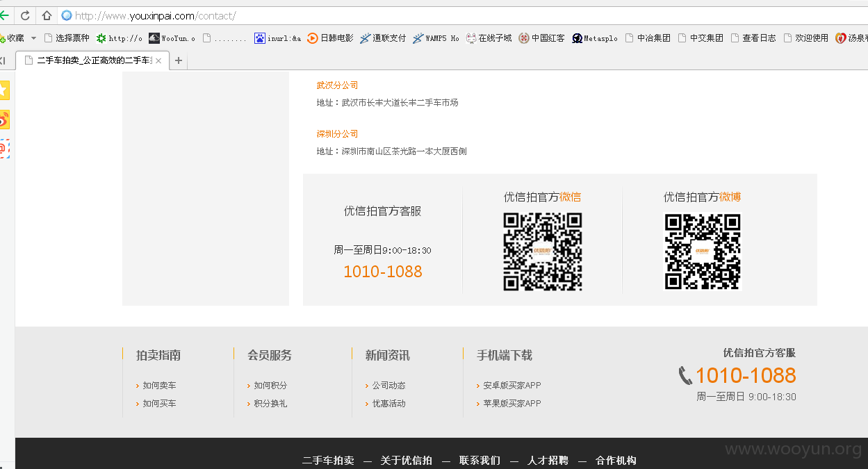This screenshot has height=469, width=868.
Task: Close the 二手车拍卖 tab
Action: point(158,61)
